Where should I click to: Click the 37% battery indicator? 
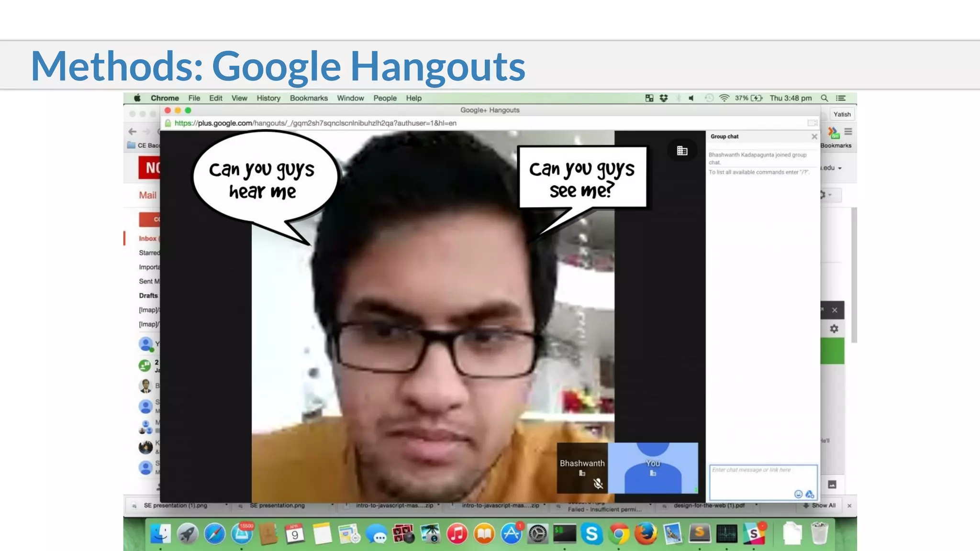click(748, 98)
